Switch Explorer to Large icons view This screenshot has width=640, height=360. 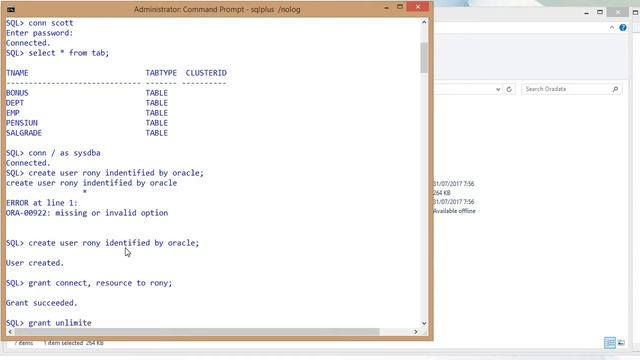click(621, 342)
